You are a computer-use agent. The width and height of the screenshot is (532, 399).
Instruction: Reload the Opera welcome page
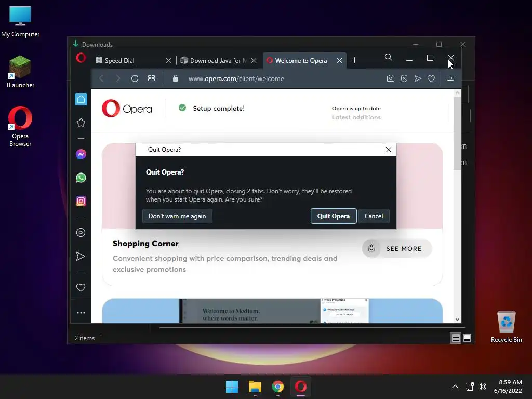pyautogui.click(x=135, y=78)
